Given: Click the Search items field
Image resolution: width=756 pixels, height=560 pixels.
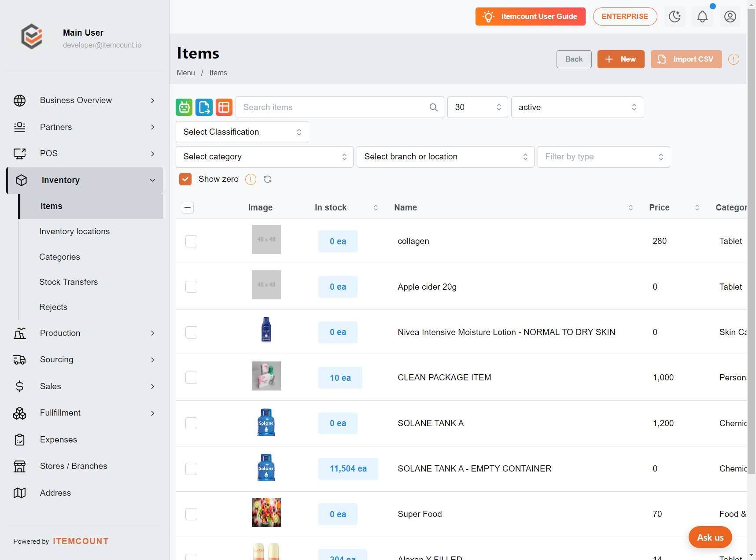Looking at the screenshot, I should coord(340,107).
